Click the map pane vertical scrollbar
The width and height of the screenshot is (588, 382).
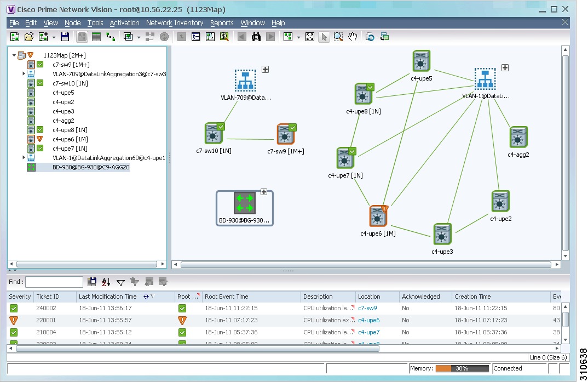tap(566, 153)
